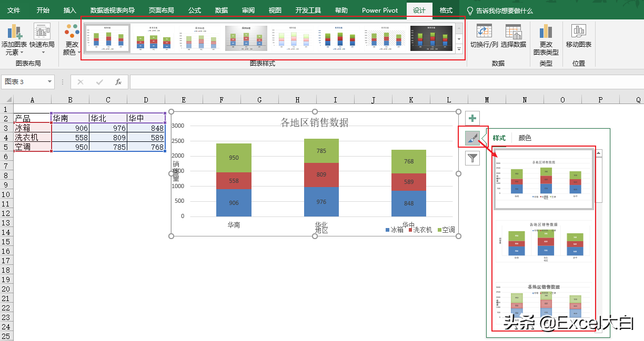Click the insert function fx icon
644x341 pixels.
click(x=118, y=82)
